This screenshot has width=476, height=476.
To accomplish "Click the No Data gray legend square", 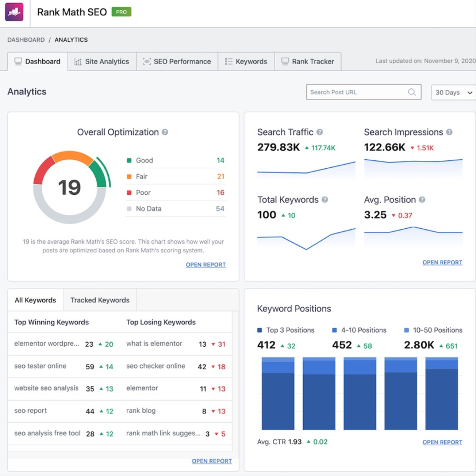I will 129,209.
